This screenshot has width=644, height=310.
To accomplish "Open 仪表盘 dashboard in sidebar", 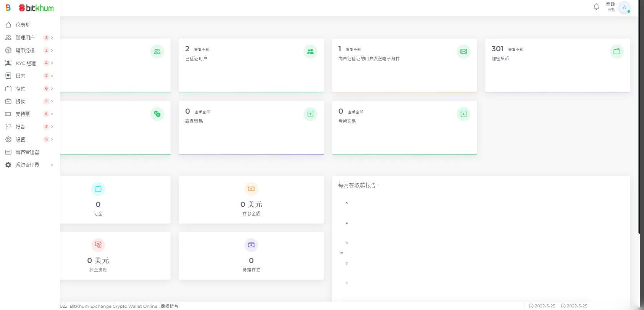I will pos(23,25).
